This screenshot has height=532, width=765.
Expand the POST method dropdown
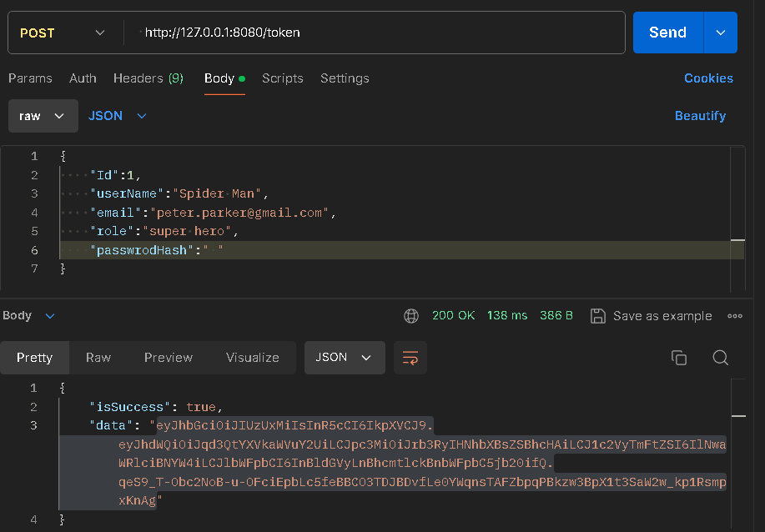click(63, 33)
